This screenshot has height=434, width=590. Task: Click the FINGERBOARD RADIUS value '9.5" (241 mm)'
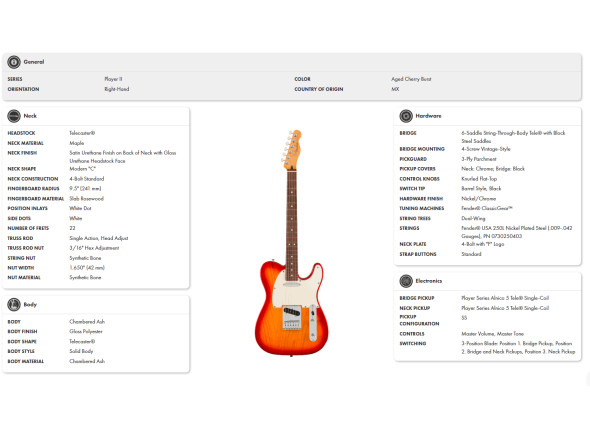coord(85,189)
